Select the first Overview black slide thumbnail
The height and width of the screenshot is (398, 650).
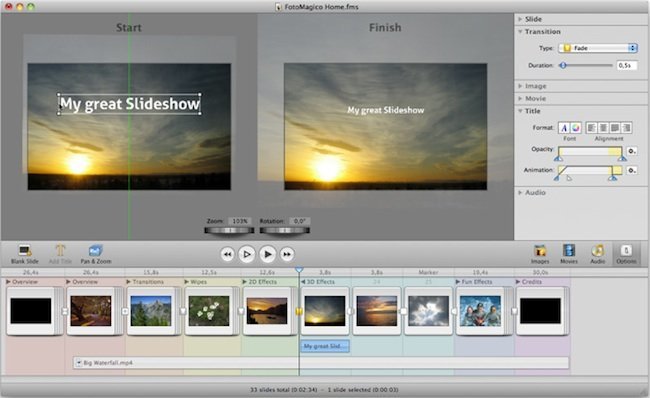(31, 311)
